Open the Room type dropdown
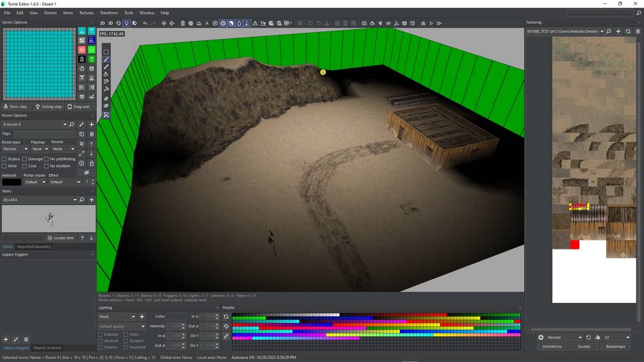Screen dimensions: 644x362 [14, 149]
